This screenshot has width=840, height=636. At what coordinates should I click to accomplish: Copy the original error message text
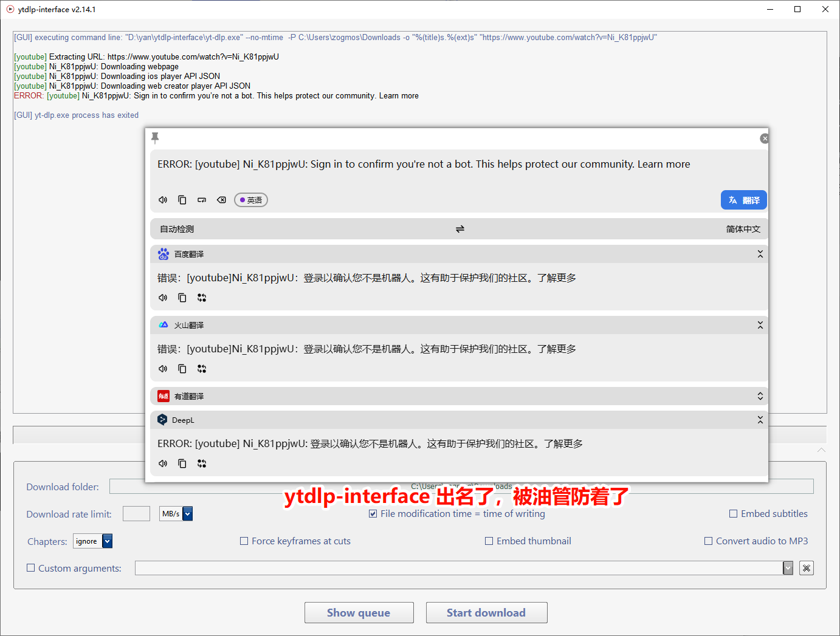click(x=182, y=199)
